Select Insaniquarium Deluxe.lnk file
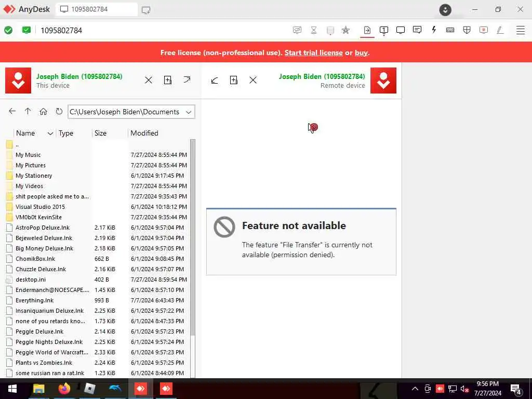 pyautogui.click(x=97, y=311)
